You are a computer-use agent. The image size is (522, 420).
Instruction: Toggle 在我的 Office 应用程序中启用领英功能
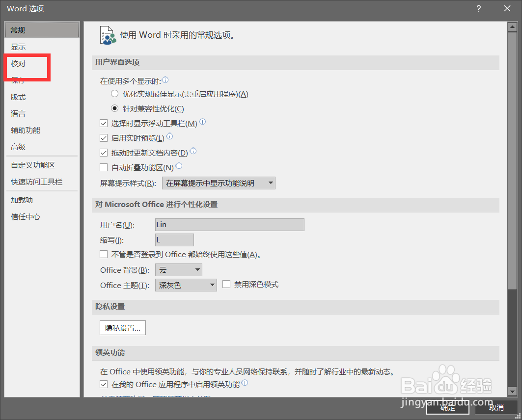pyautogui.click(x=104, y=384)
